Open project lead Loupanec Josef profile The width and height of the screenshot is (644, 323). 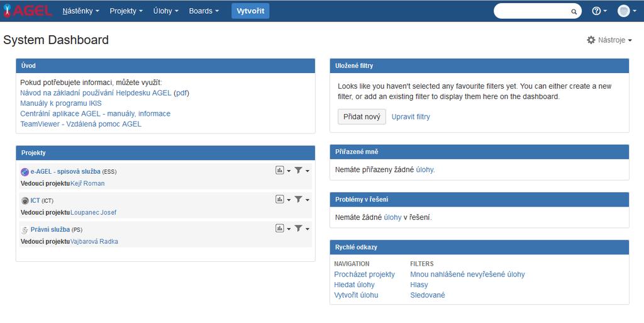click(93, 212)
